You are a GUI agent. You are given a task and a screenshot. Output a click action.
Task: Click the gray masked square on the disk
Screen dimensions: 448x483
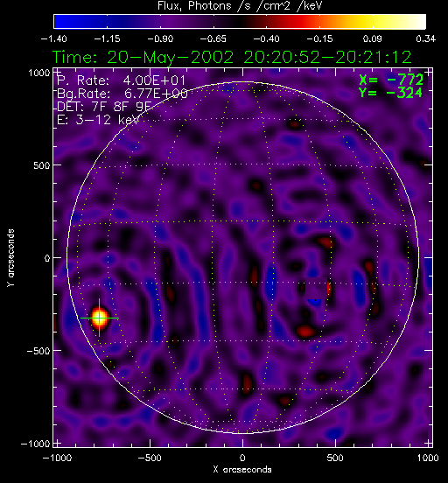316,289
